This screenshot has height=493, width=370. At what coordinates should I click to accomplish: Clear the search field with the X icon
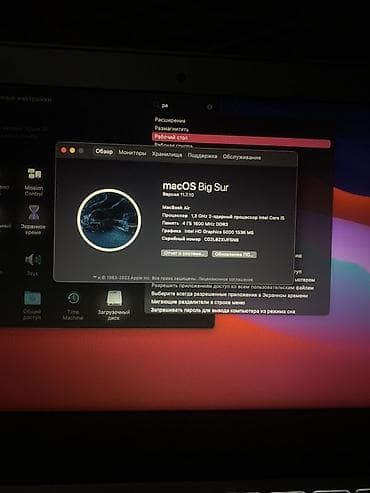click(x=209, y=107)
